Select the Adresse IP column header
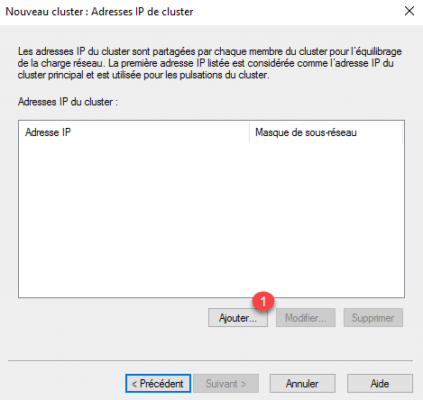 click(134, 132)
